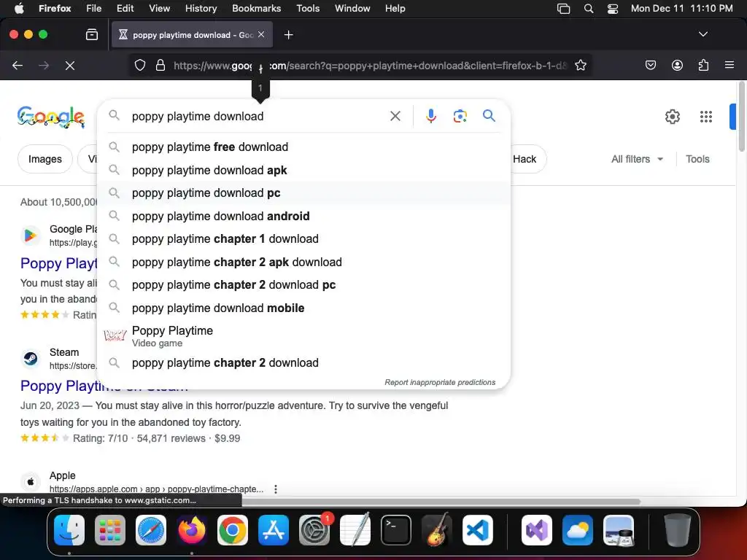Click the horizontal scrollbar at page bottom

441,502
